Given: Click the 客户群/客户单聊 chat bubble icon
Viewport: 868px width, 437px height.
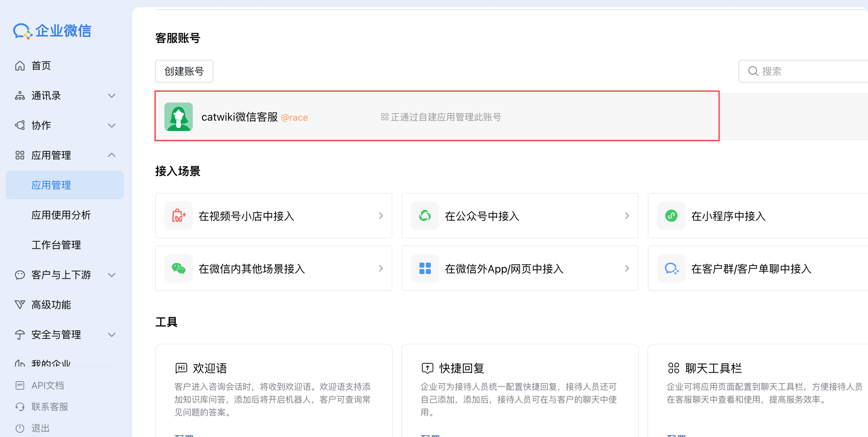Looking at the screenshot, I should [x=671, y=268].
